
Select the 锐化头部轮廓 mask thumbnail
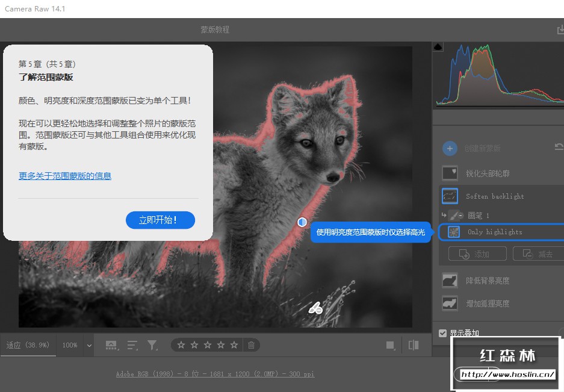450,173
